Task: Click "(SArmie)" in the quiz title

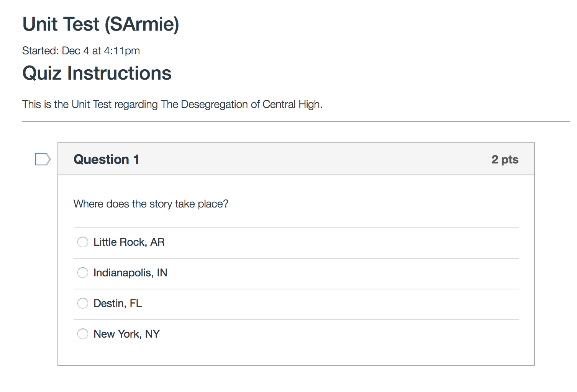Action: point(142,24)
